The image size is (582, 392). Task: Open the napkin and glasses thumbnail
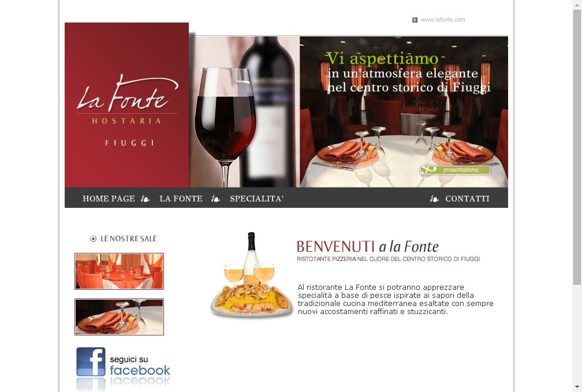tap(119, 317)
